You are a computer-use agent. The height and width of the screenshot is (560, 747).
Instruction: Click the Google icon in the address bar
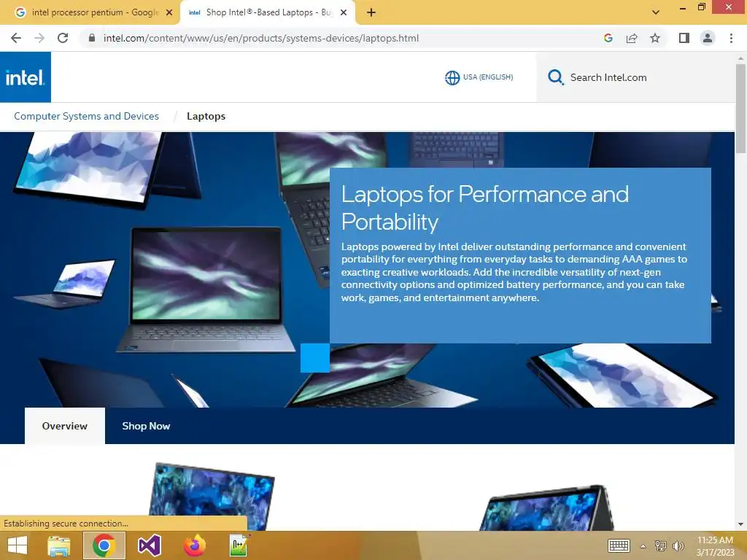click(608, 38)
